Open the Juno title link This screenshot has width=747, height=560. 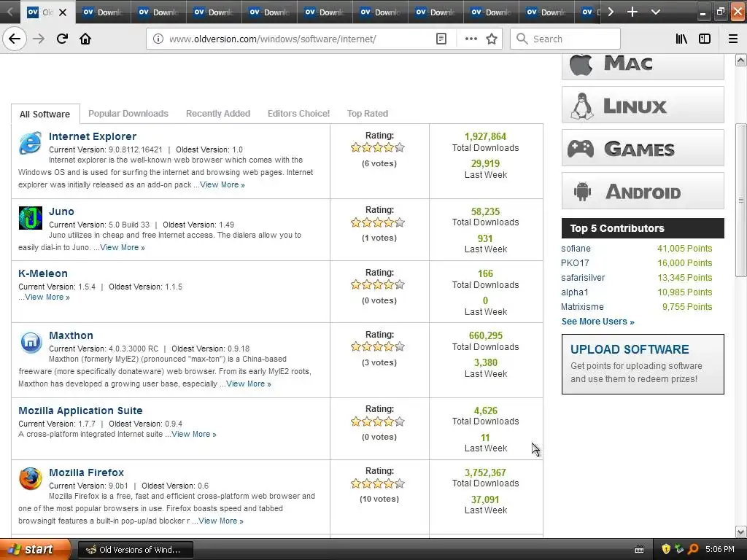[x=61, y=211]
